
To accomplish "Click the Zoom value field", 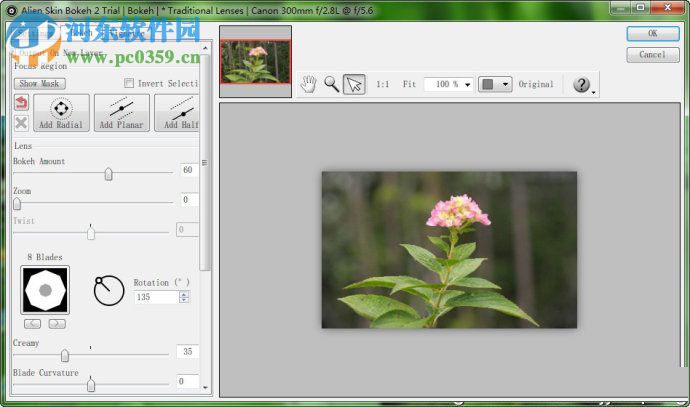I will pyautogui.click(x=190, y=200).
